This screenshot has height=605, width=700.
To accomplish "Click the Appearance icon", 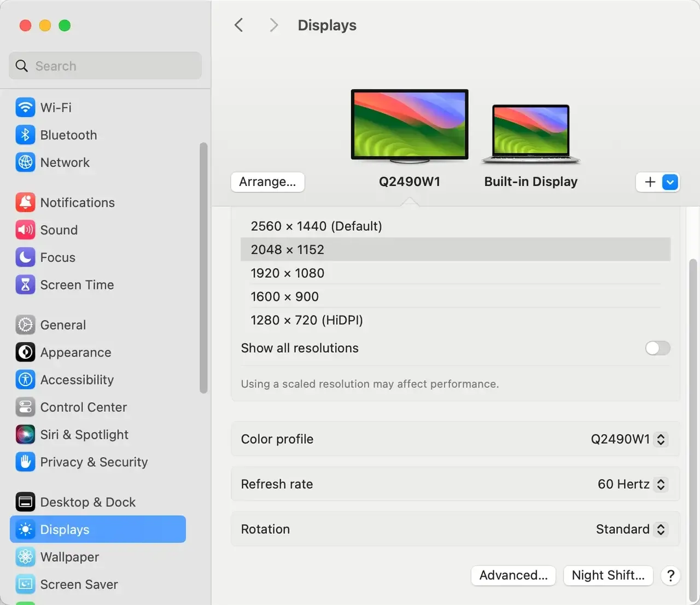I will pos(25,352).
